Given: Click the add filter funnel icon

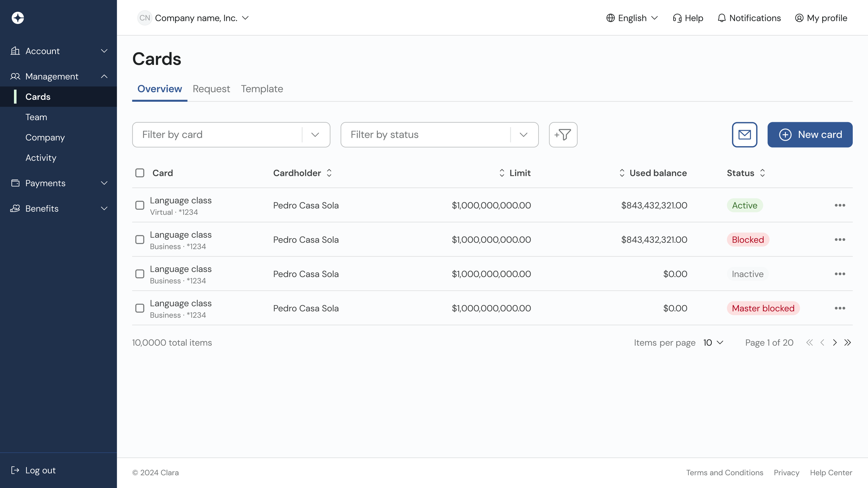Looking at the screenshot, I should click(x=563, y=135).
